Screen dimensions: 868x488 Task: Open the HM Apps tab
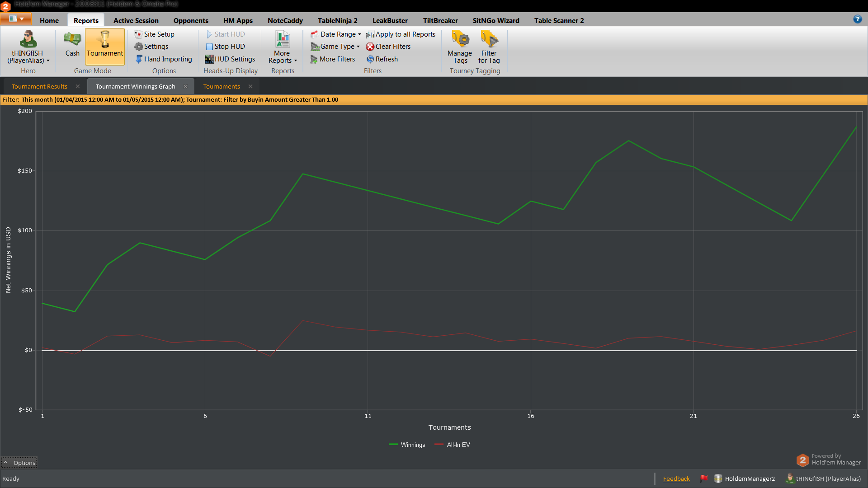click(238, 20)
